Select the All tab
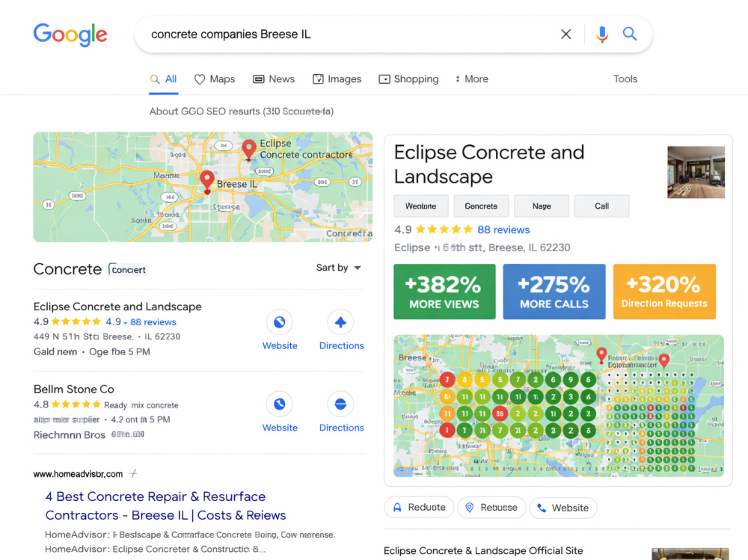The width and height of the screenshot is (748, 560). pos(164,79)
